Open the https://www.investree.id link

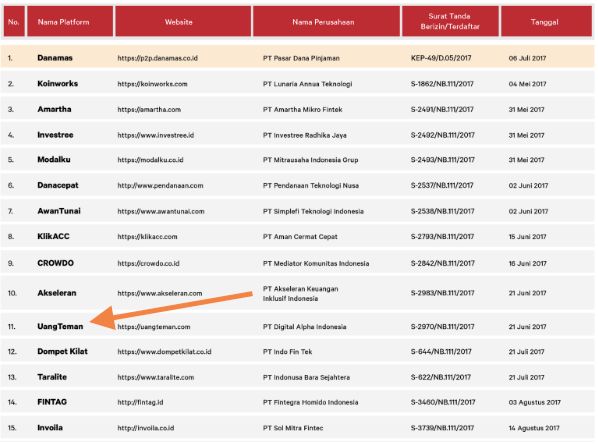(156, 135)
